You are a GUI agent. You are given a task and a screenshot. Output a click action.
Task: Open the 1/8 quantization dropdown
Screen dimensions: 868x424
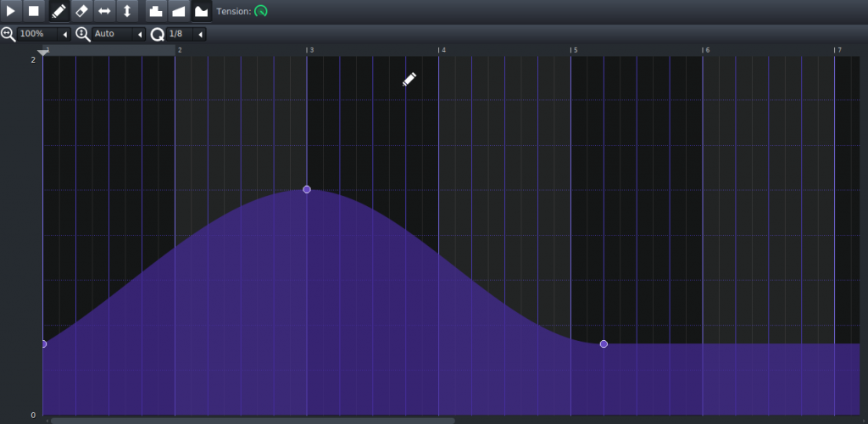186,34
